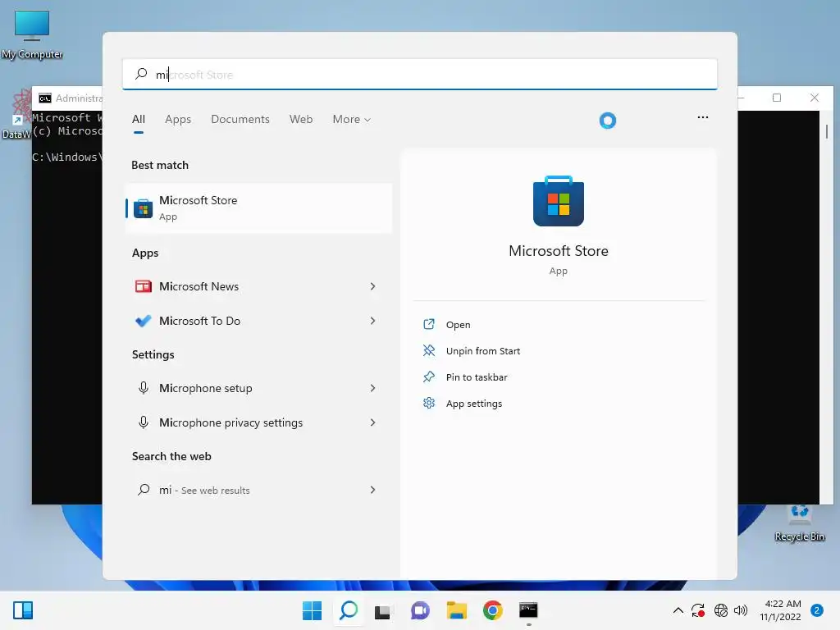Click in the search text box
This screenshot has height=630, width=840.
tap(419, 74)
